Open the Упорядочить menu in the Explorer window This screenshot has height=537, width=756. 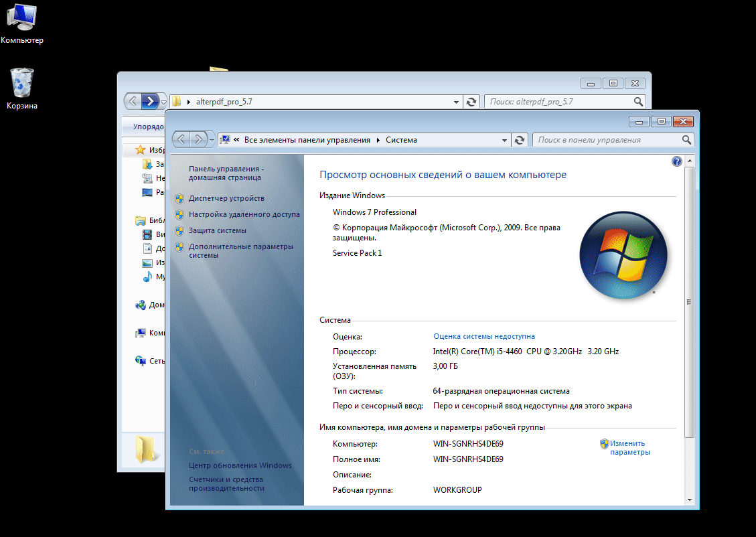pos(149,127)
